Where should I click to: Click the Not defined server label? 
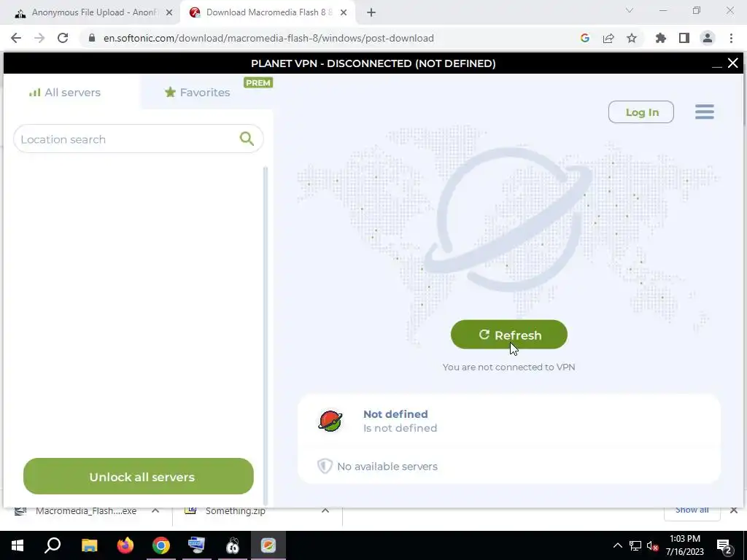[395, 414]
